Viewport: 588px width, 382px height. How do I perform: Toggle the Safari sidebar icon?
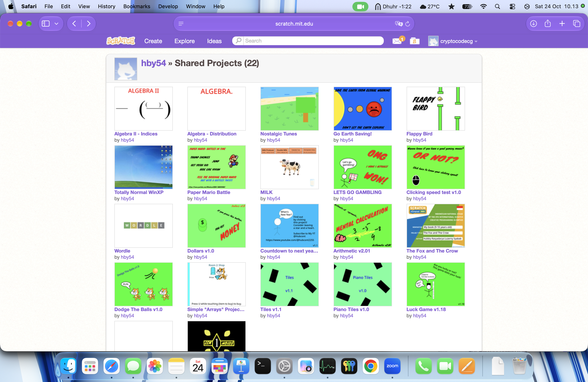pos(46,24)
